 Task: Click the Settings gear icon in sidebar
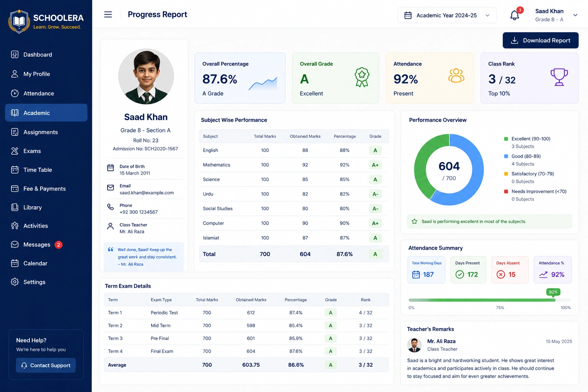point(15,282)
